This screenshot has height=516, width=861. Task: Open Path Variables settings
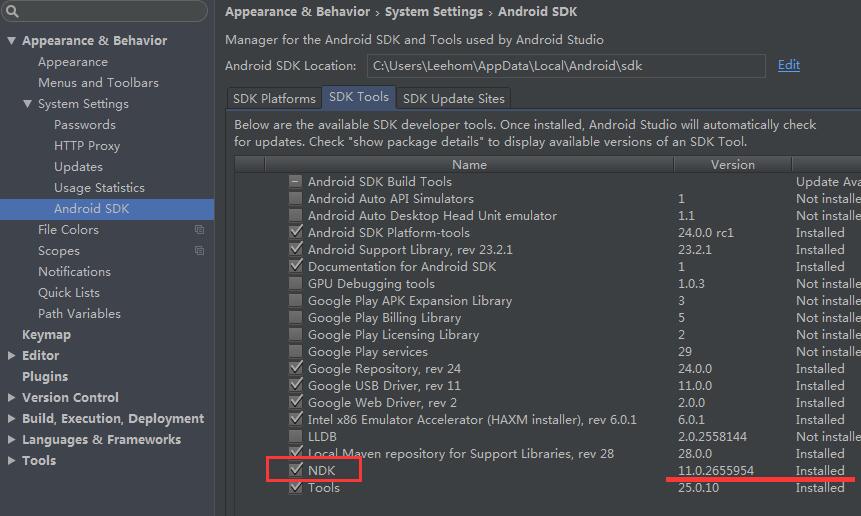click(x=79, y=313)
